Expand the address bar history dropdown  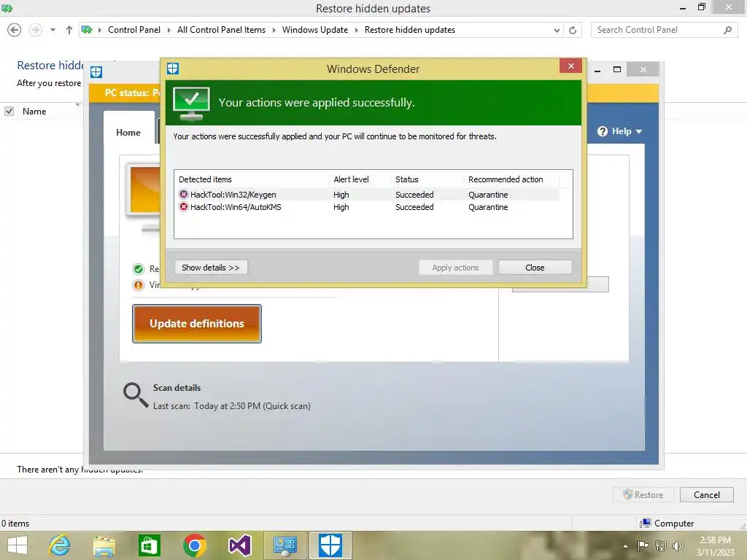click(557, 31)
